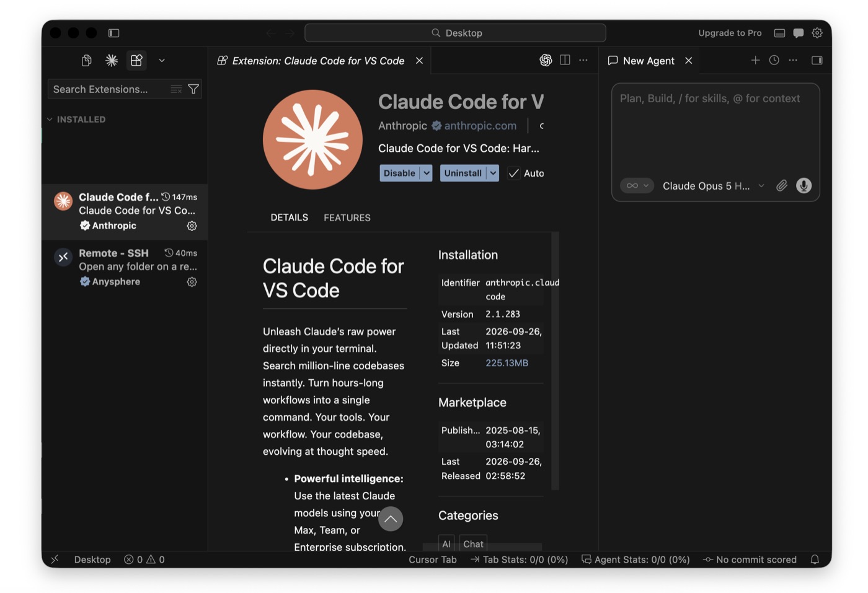Open the agent mode infinity dropdown
Screen dimensions: 868x593
point(637,186)
